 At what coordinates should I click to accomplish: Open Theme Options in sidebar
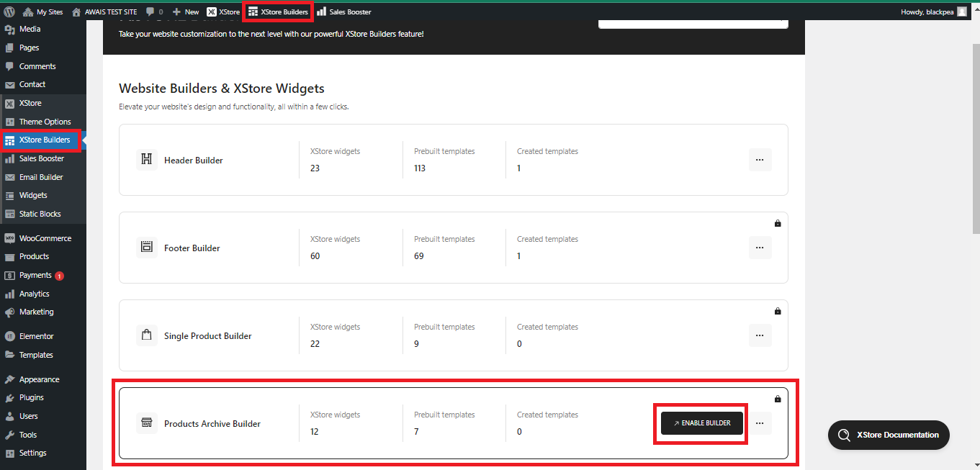43,122
